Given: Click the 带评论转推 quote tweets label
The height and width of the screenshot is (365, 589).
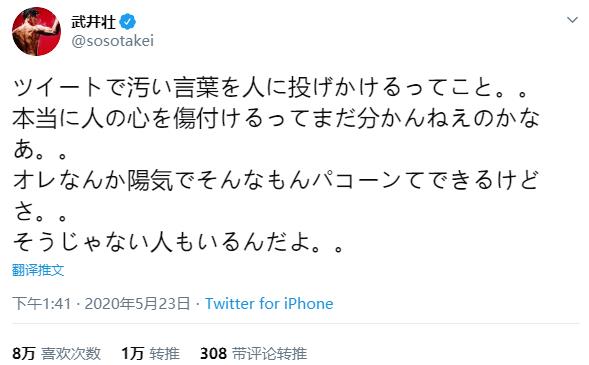Looking at the screenshot, I should pos(269,353).
